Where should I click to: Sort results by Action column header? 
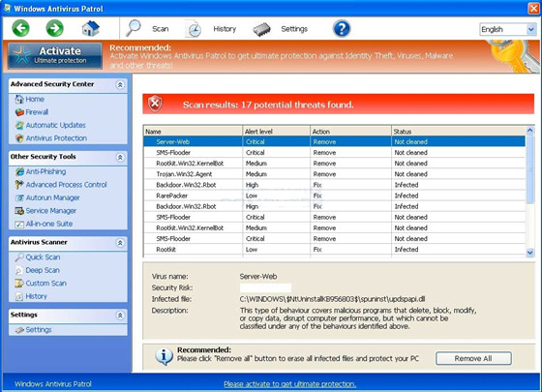point(350,132)
